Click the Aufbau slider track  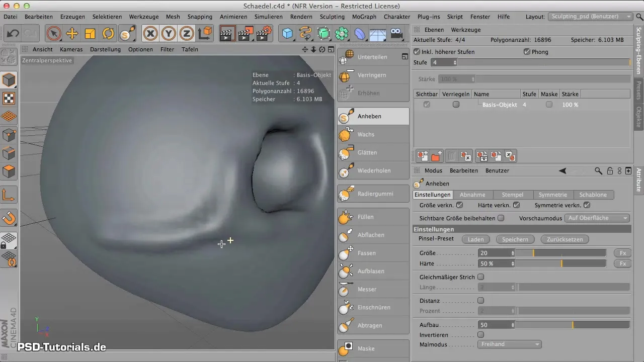573,325
